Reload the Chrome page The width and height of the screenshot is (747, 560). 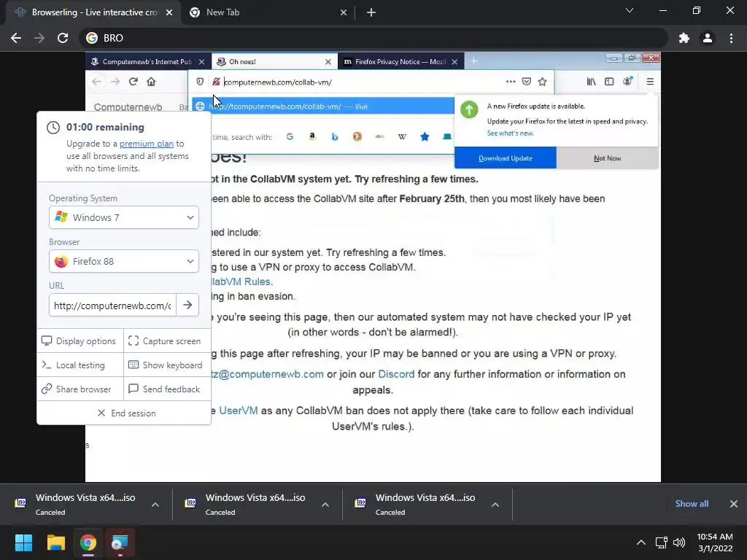(63, 38)
